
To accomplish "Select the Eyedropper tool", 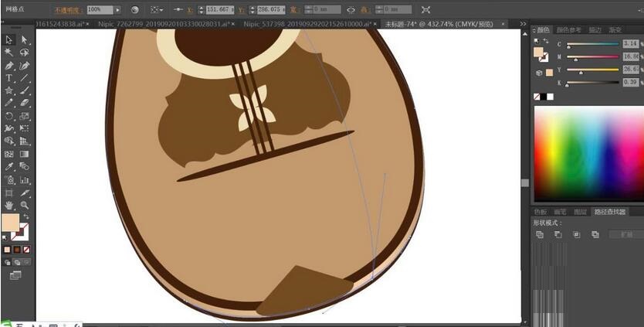I will click(9, 167).
